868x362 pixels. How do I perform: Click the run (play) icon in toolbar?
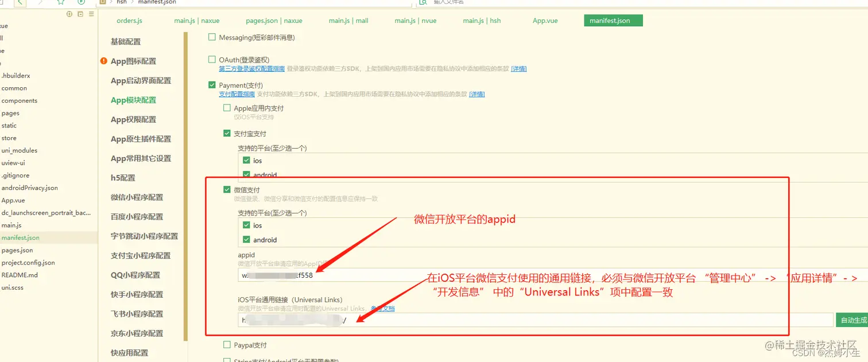[80, 3]
